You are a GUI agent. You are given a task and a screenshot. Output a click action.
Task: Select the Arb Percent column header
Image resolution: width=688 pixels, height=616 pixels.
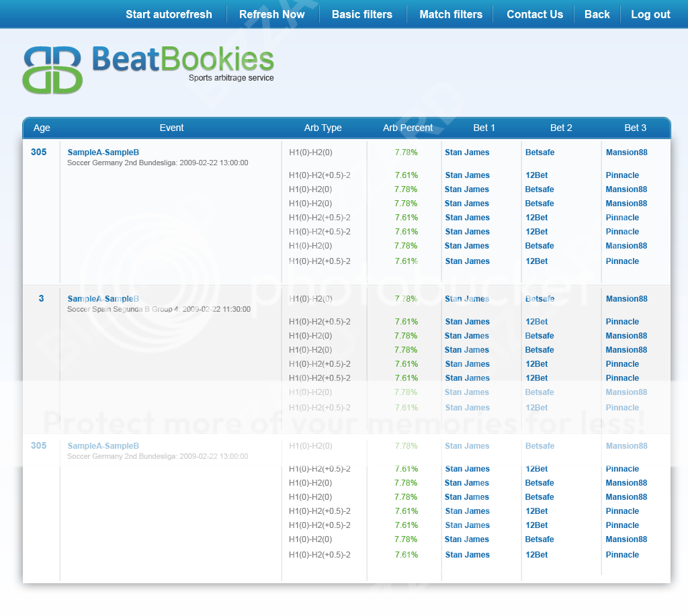(408, 128)
